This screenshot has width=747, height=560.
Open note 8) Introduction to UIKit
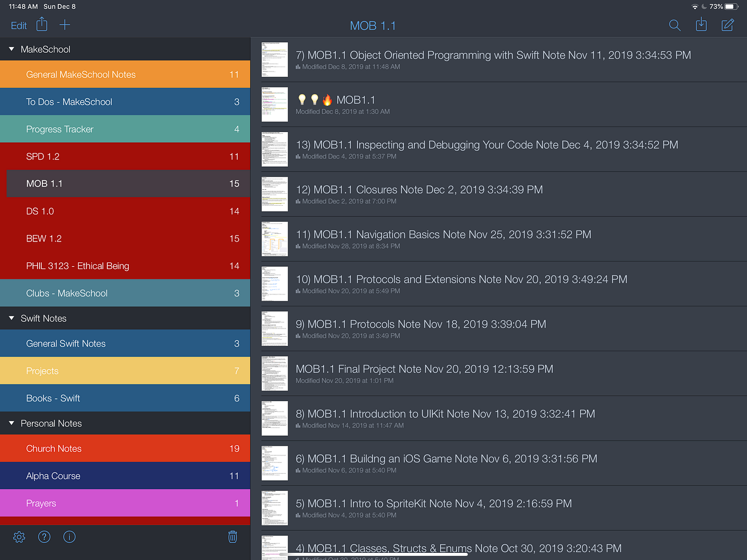pos(499,418)
